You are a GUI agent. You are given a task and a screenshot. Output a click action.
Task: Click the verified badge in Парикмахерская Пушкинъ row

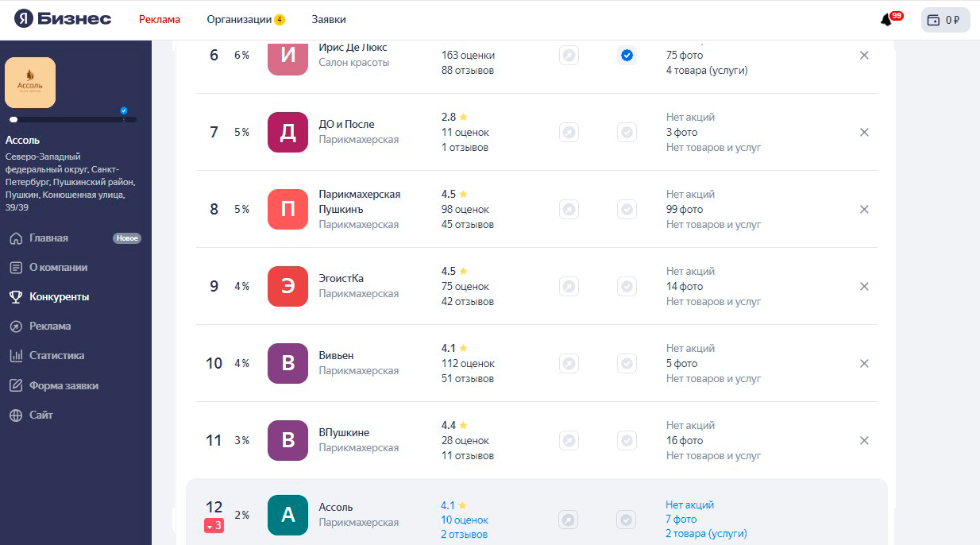(627, 209)
